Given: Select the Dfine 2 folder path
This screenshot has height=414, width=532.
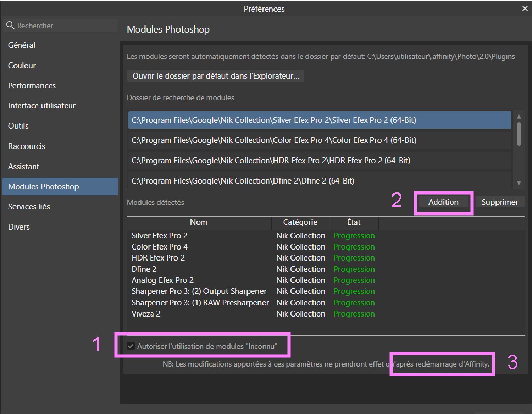Looking at the screenshot, I should 320,181.
